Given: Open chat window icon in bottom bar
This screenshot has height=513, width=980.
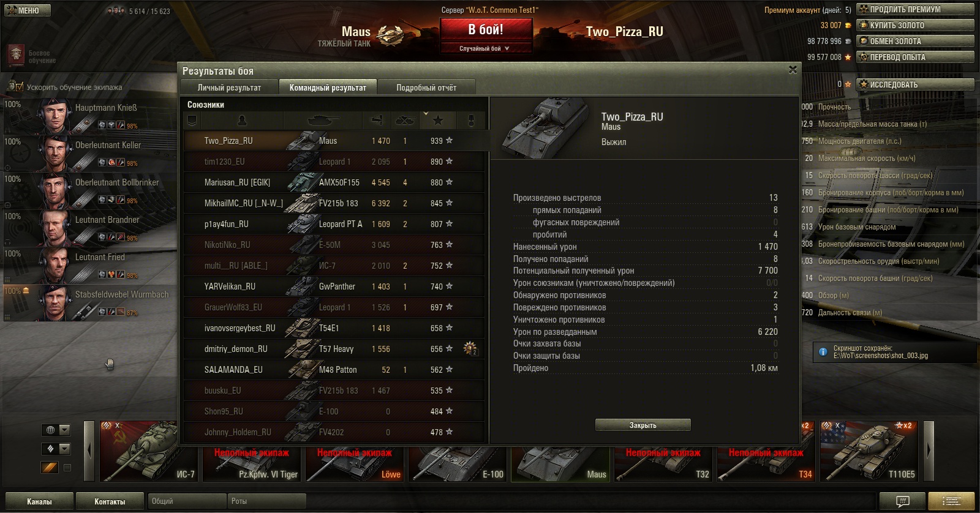Looking at the screenshot, I should [903, 501].
